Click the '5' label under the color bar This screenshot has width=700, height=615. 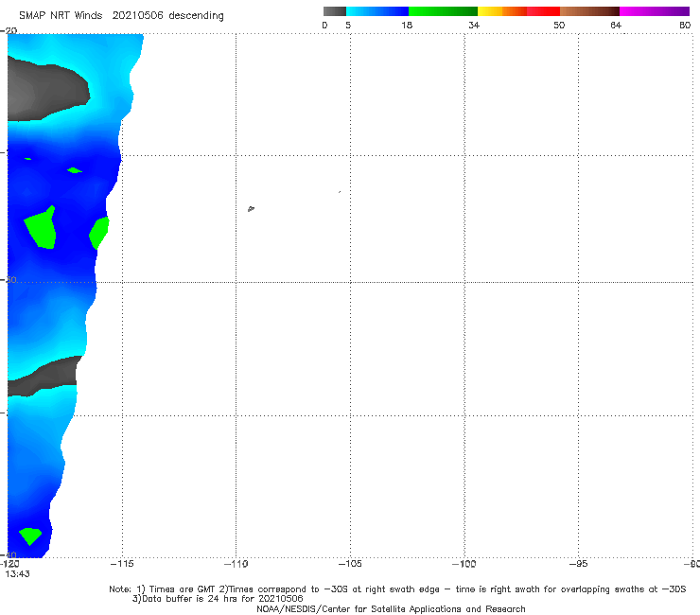coord(348,26)
